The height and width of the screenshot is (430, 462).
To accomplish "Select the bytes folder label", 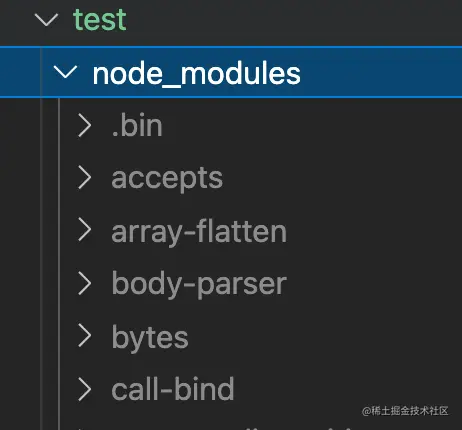I will [x=150, y=337].
